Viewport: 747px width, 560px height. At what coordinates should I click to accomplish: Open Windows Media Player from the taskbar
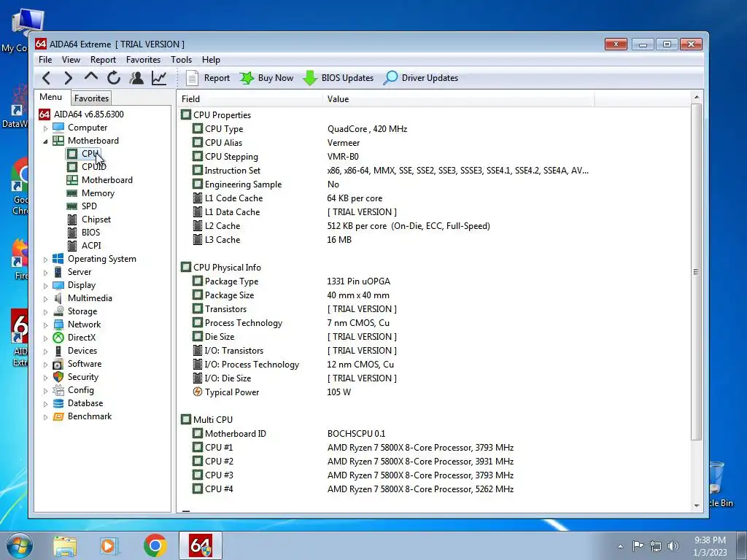click(109, 546)
